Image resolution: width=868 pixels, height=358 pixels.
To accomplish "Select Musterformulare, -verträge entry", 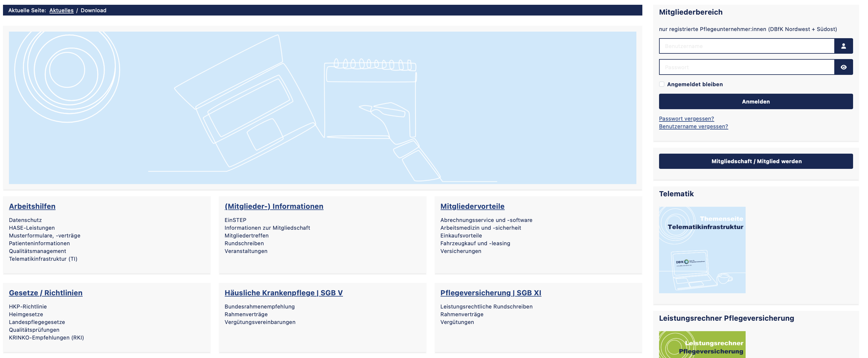I will (x=44, y=235).
